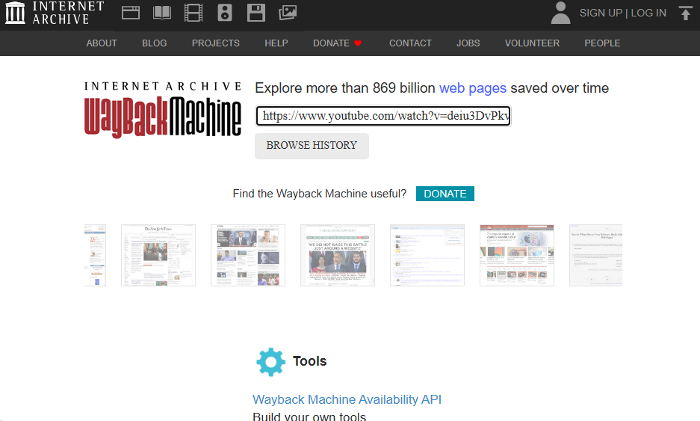
Task: Focus the URL search input field
Action: 383,116
